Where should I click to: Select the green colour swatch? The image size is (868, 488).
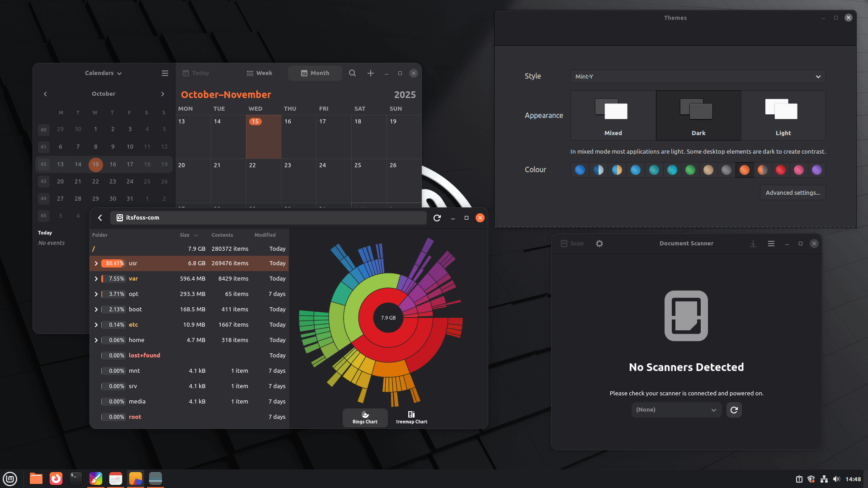(x=690, y=170)
